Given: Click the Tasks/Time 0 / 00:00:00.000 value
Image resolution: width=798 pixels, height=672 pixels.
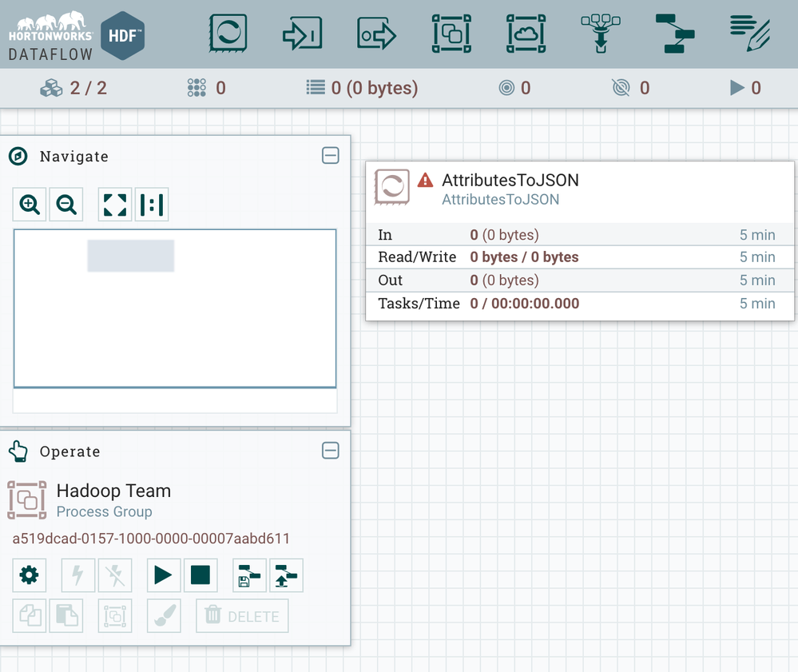Looking at the screenshot, I should click(x=525, y=304).
